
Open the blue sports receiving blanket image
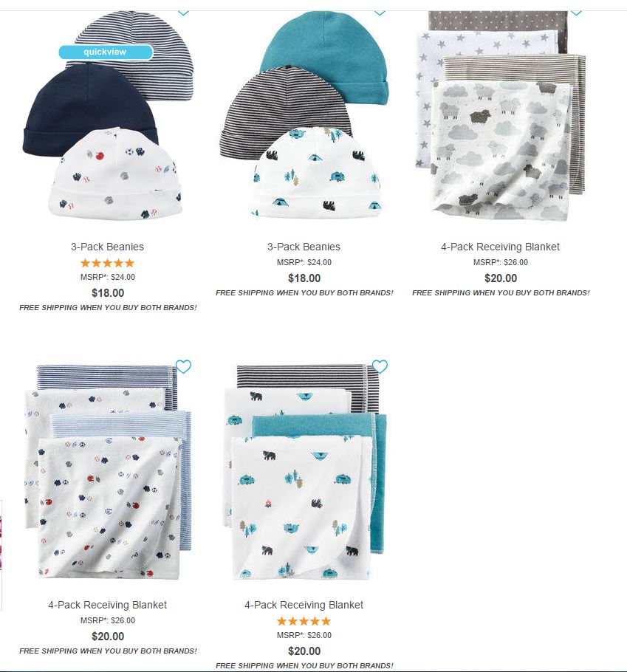[x=108, y=473]
